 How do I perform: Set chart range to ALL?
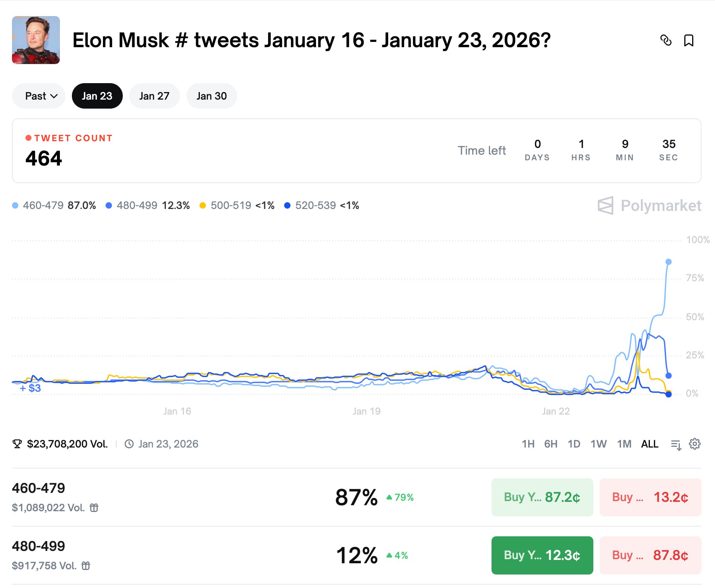click(x=649, y=444)
